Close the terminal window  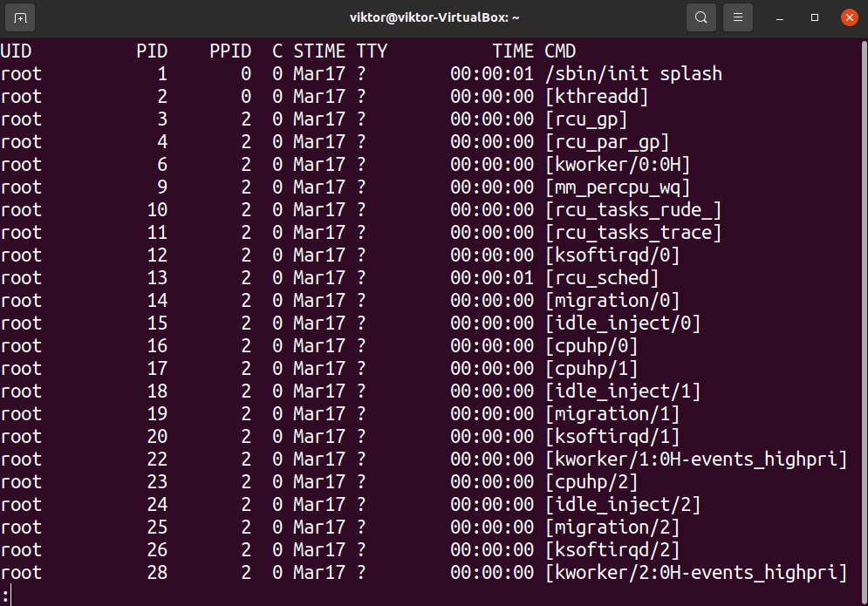[x=849, y=17]
